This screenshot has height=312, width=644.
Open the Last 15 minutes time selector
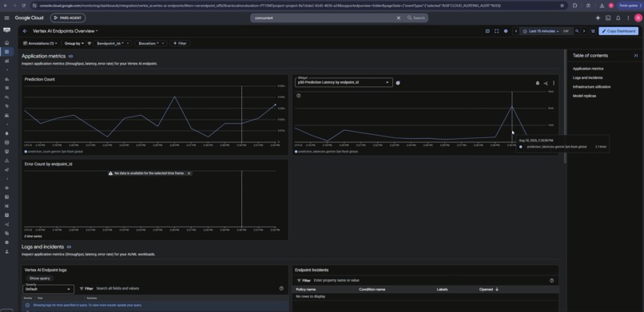541,31
